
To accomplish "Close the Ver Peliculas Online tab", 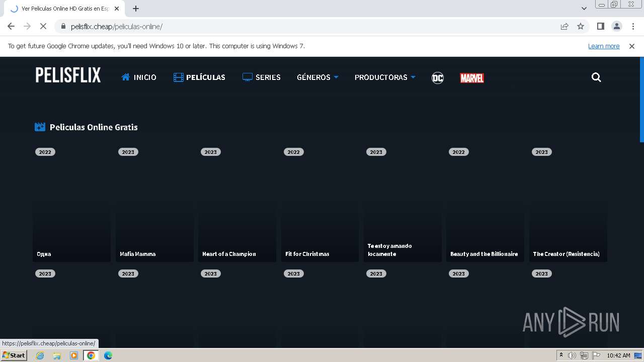I will click(x=117, y=9).
